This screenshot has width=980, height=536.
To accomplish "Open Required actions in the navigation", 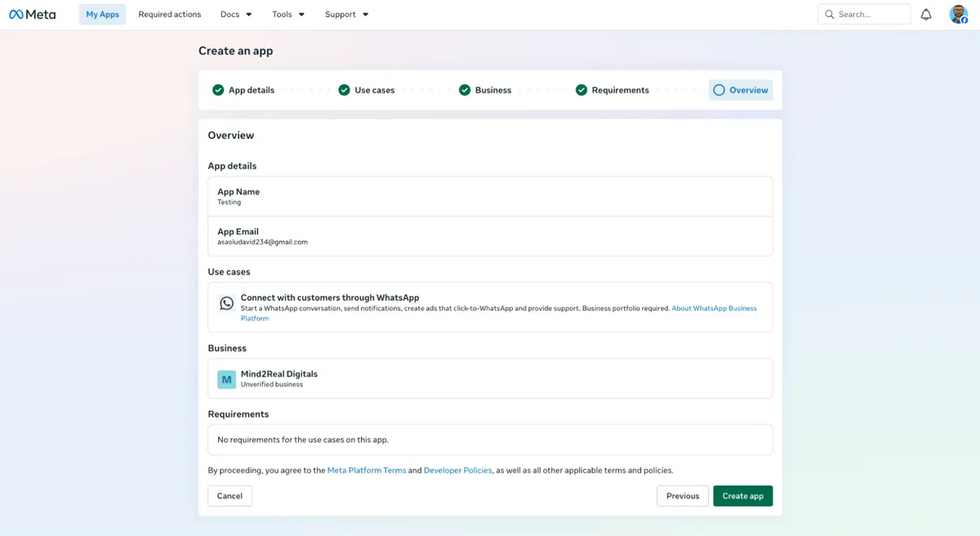I will tap(170, 14).
